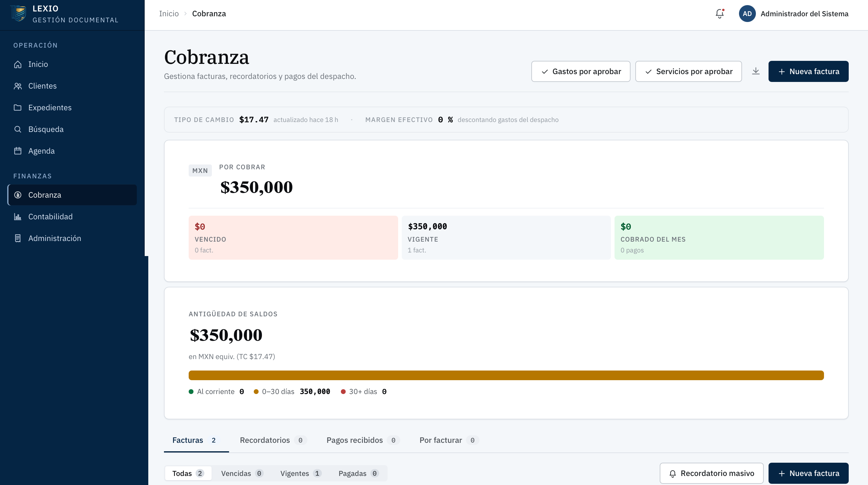This screenshot has height=485, width=868.
Task: Switch to the Facturas tab
Action: pyautogui.click(x=197, y=440)
